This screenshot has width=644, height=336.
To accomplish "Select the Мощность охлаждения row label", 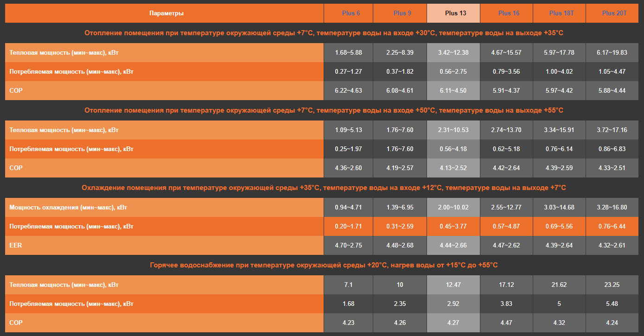I will point(68,207).
